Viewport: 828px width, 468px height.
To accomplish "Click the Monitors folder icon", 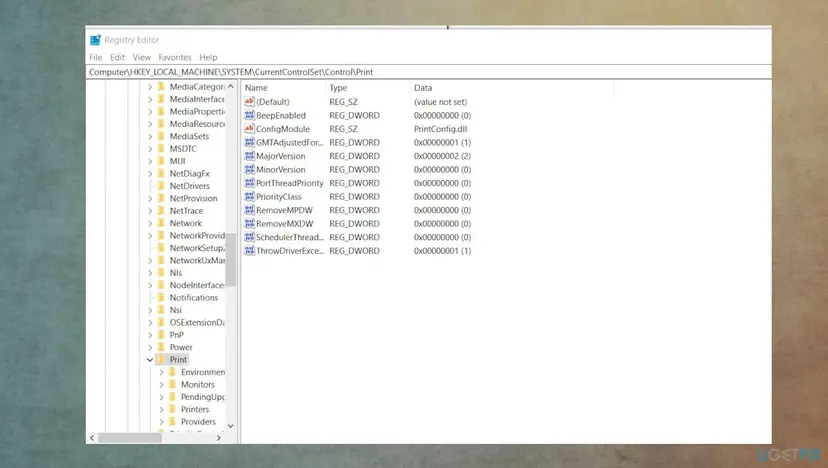I will point(172,384).
